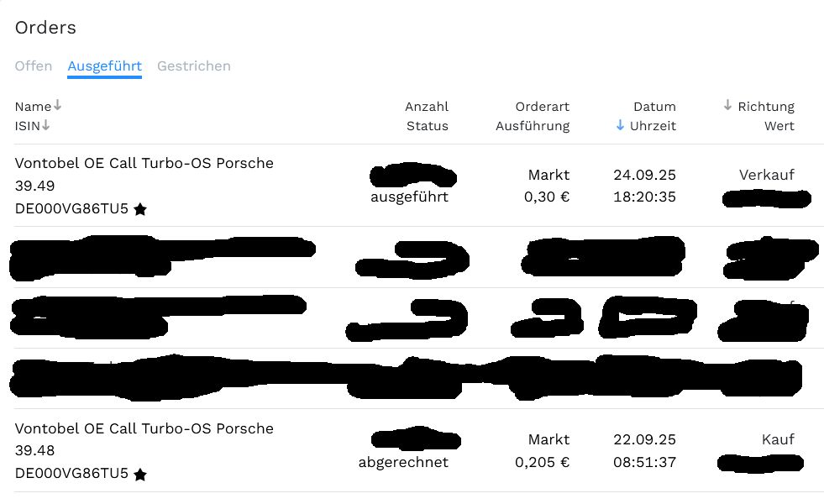Image resolution: width=824 pixels, height=504 pixels.
Task: Click the blue sort arrow beside Uhrzeit
Action: pyautogui.click(x=620, y=125)
